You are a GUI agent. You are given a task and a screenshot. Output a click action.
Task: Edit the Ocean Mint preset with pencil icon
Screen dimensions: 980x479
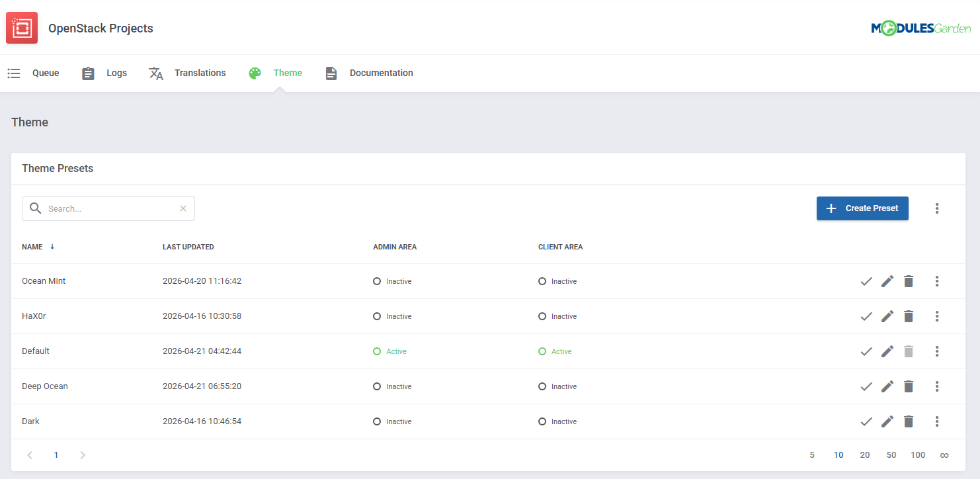click(x=887, y=281)
